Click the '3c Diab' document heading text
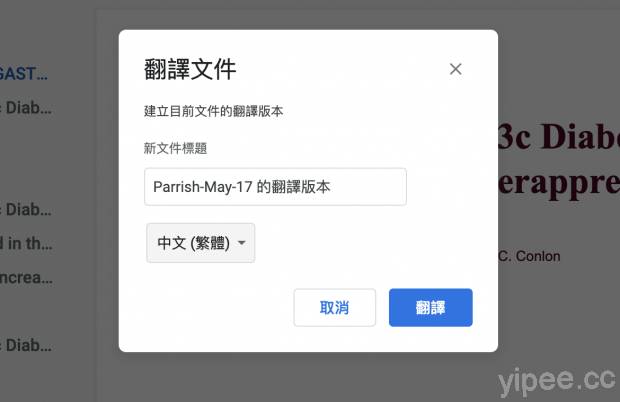Image resolution: width=620 pixels, height=402 pixels. click(x=559, y=136)
